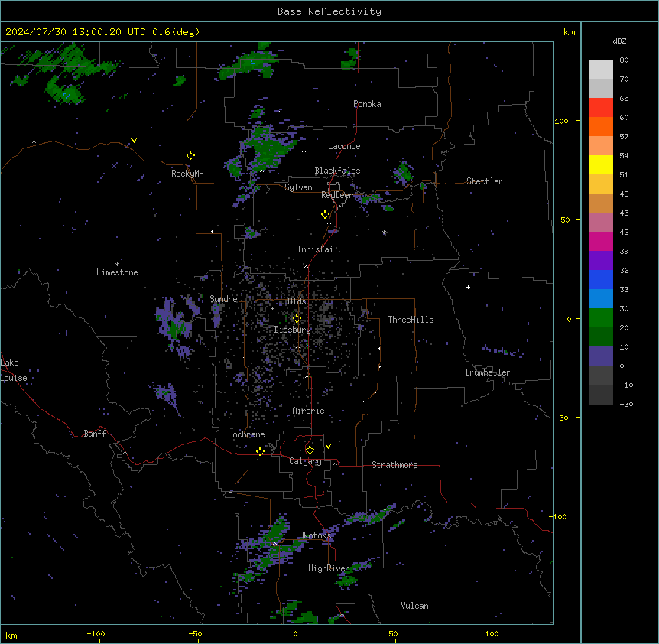
Task: Click the Limestone label
Action: click(x=117, y=272)
